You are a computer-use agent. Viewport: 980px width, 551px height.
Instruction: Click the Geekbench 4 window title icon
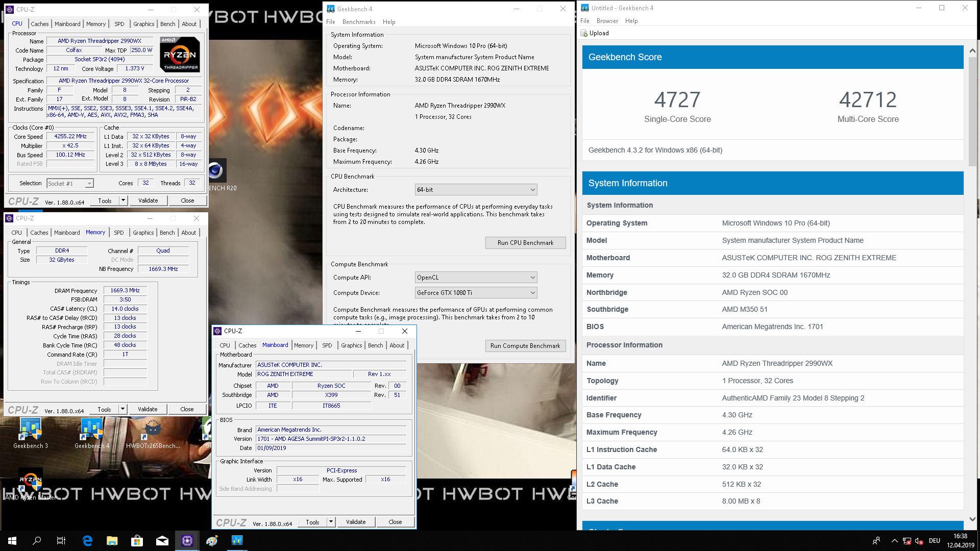pyautogui.click(x=331, y=9)
